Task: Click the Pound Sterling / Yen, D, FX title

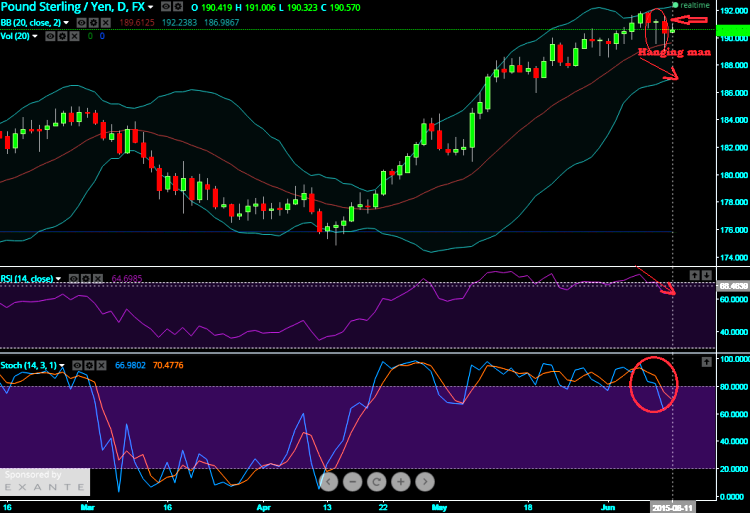Action: tap(73, 7)
